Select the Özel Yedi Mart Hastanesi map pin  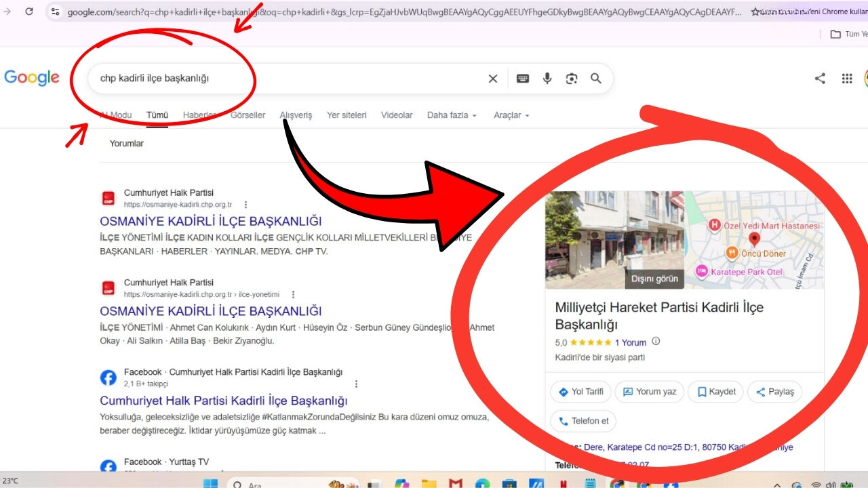[x=714, y=225]
